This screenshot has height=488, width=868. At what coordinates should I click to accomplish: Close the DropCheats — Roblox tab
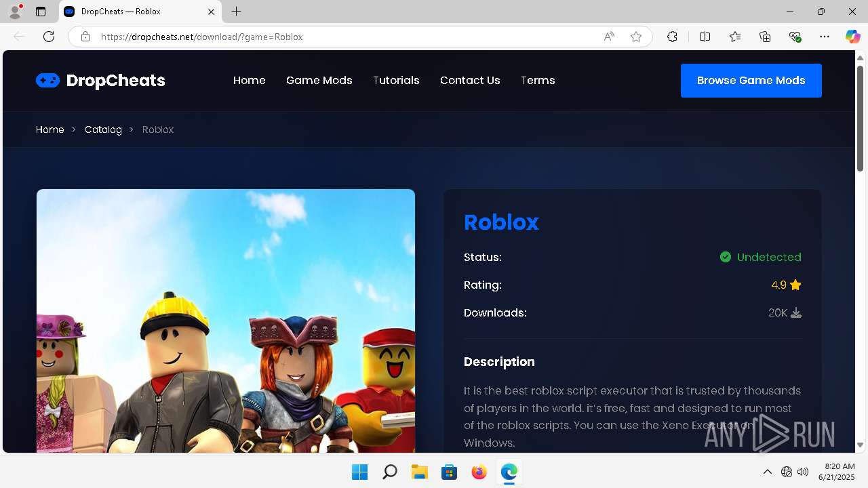click(211, 12)
